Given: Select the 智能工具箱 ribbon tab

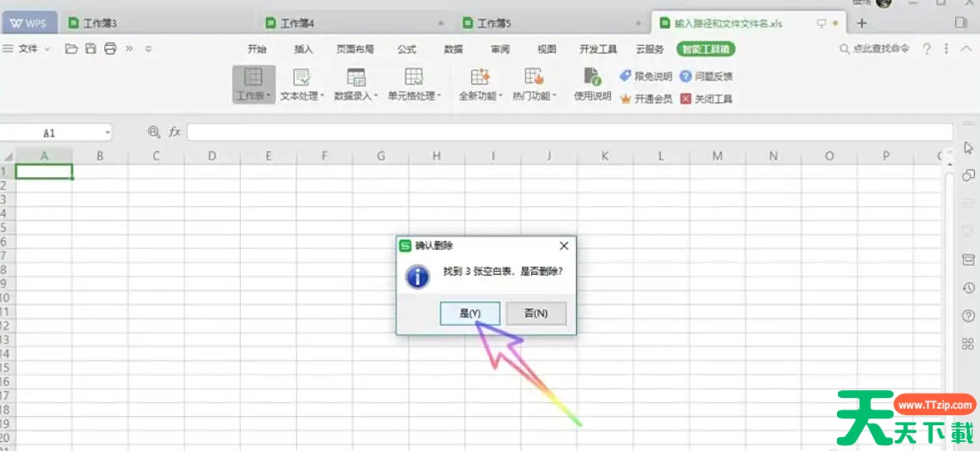Looking at the screenshot, I should pyautogui.click(x=707, y=49).
